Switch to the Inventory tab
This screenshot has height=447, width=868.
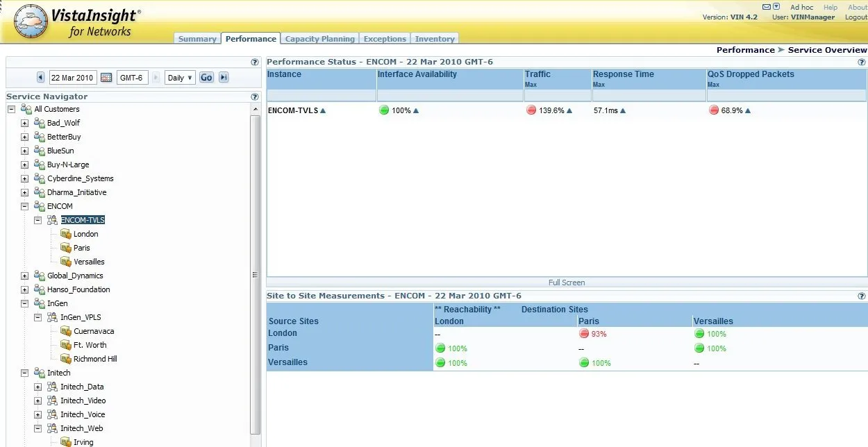click(435, 39)
